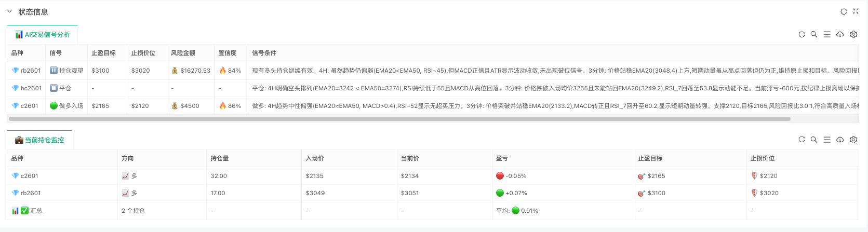Switch to the AI交易信号分析 tab
The width and height of the screenshot is (868, 232).
43,35
